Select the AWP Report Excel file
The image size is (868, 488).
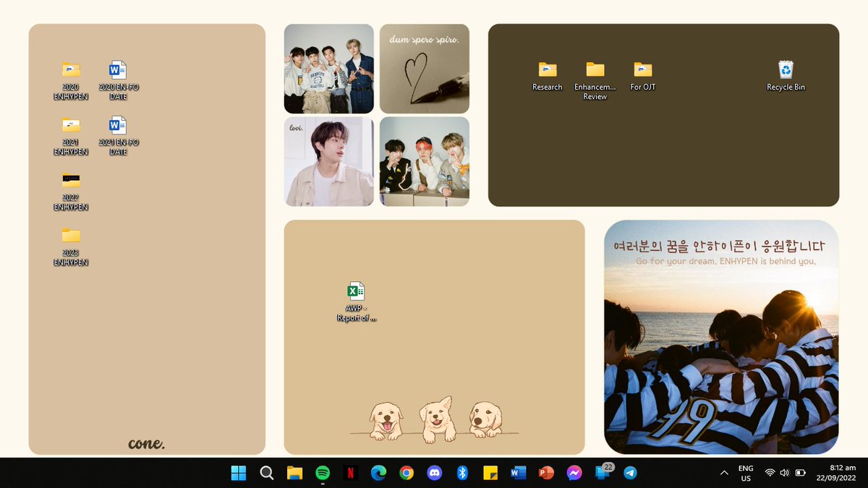pyautogui.click(x=356, y=301)
